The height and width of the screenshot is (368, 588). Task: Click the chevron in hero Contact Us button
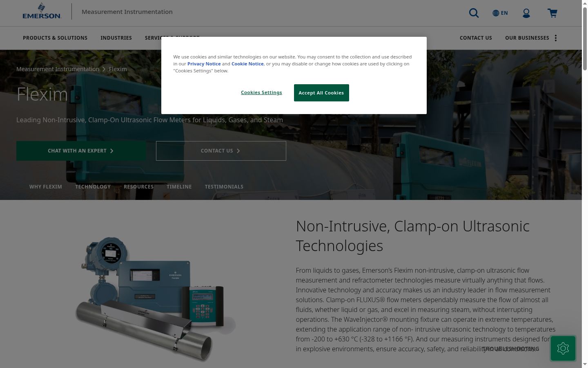click(238, 151)
